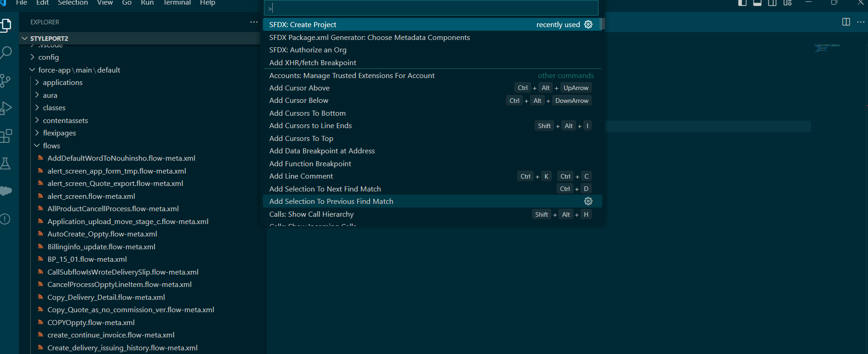Open the Explorer view in the activity bar

[x=6, y=25]
